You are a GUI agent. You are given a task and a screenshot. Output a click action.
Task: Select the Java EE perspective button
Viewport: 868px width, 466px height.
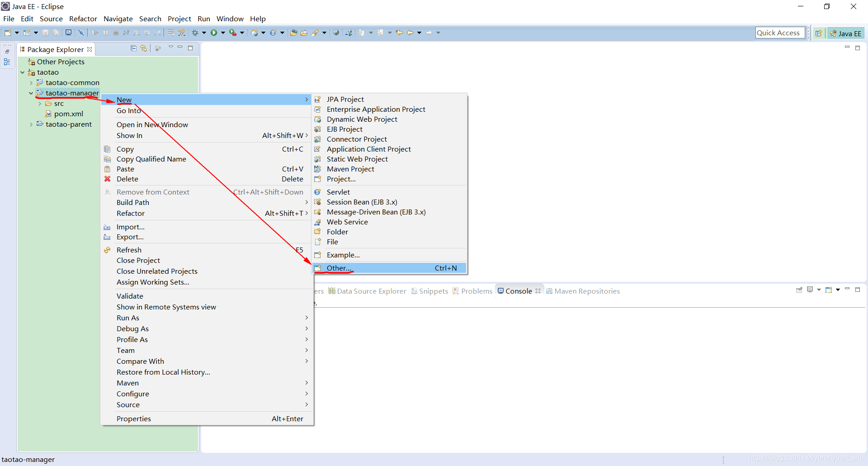[x=846, y=33]
